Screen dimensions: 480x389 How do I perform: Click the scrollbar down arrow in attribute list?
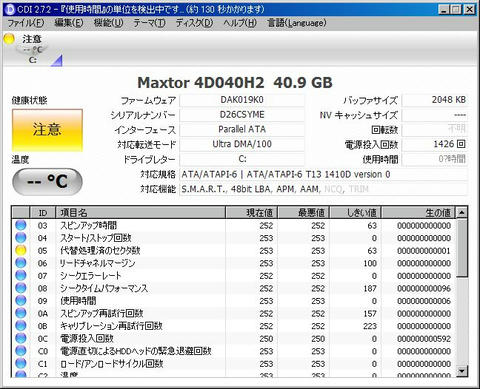[462, 370]
